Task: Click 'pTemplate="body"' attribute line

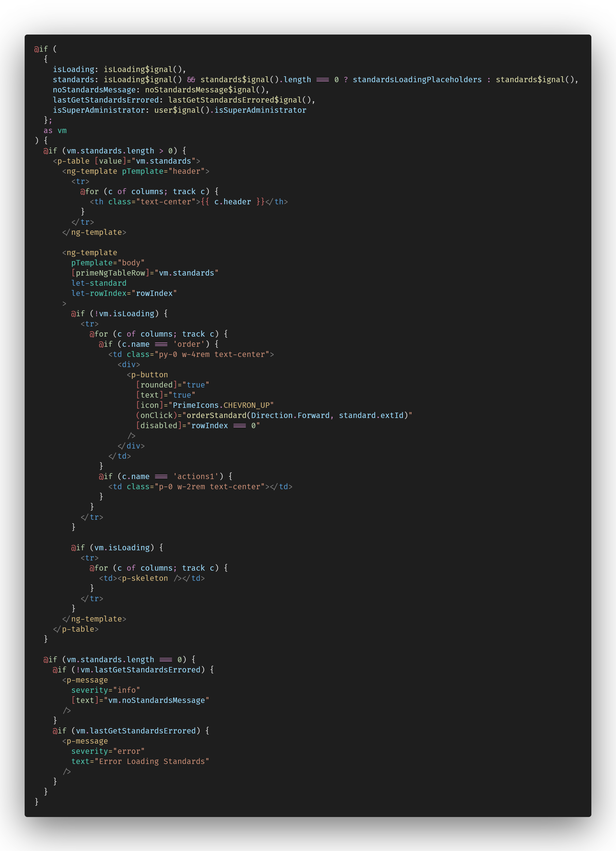Action: click(108, 263)
